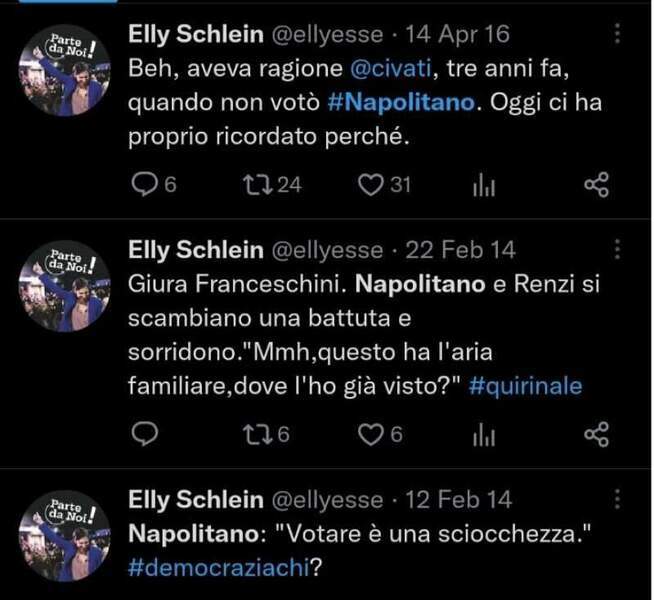Open more options for 12 Feb 14 tweet

tap(617, 497)
